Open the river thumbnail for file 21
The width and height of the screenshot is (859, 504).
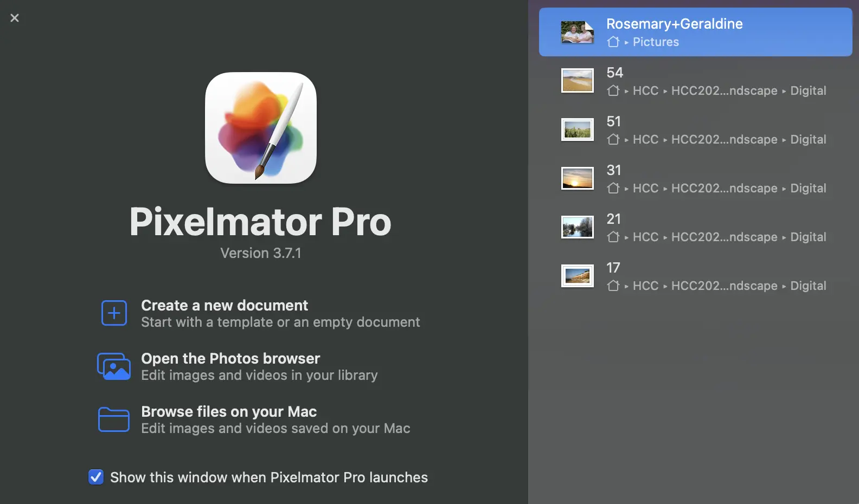[577, 227]
